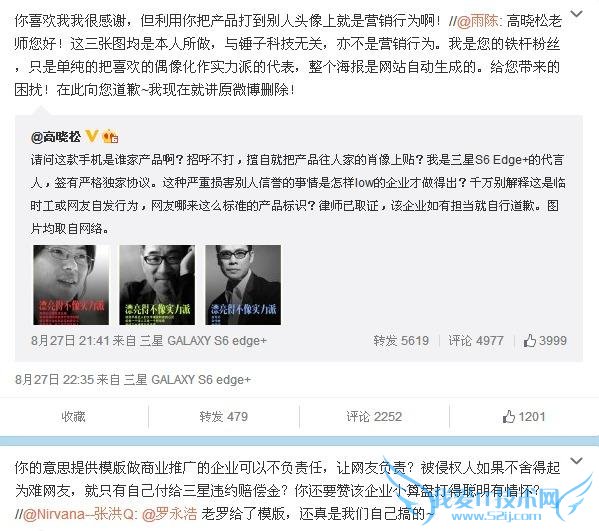
Task: Click the yellow V verified badge
Action: tap(92, 136)
